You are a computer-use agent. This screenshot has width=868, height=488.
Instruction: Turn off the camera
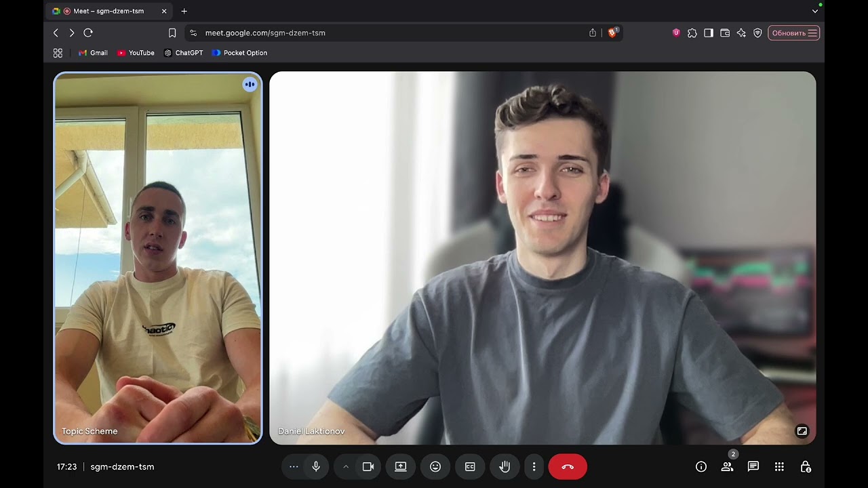pos(368,466)
